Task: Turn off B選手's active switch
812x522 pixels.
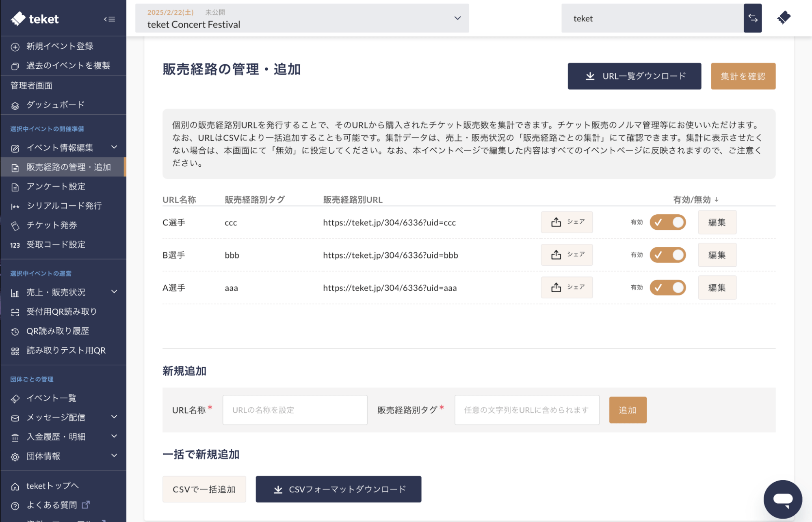Action: pos(668,255)
